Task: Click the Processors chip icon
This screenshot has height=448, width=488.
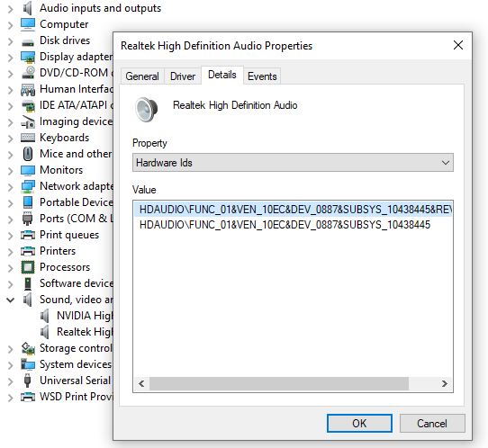Action: [x=28, y=267]
